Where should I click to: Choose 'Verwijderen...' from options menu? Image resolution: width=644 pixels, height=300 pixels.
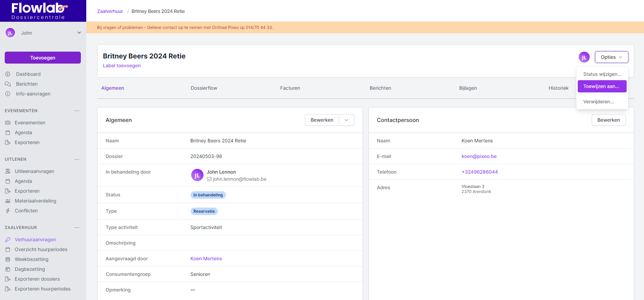click(598, 102)
